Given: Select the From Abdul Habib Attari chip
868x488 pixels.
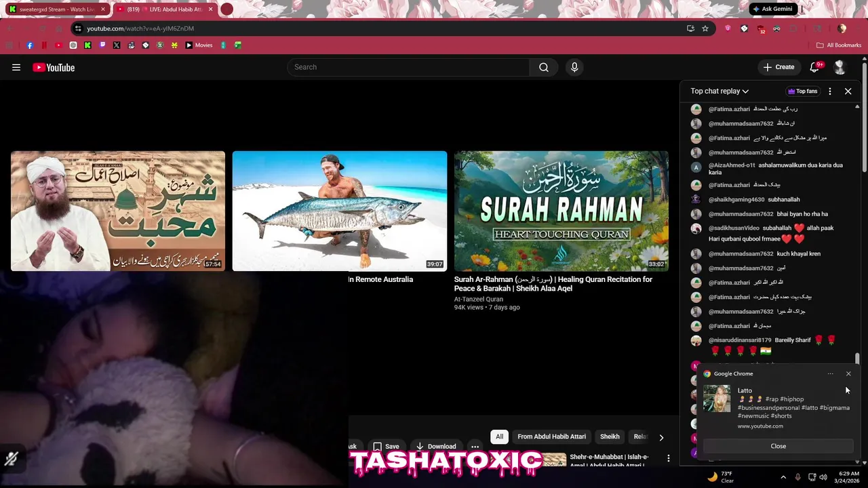Looking at the screenshot, I should pyautogui.click(x=551, y=436).
